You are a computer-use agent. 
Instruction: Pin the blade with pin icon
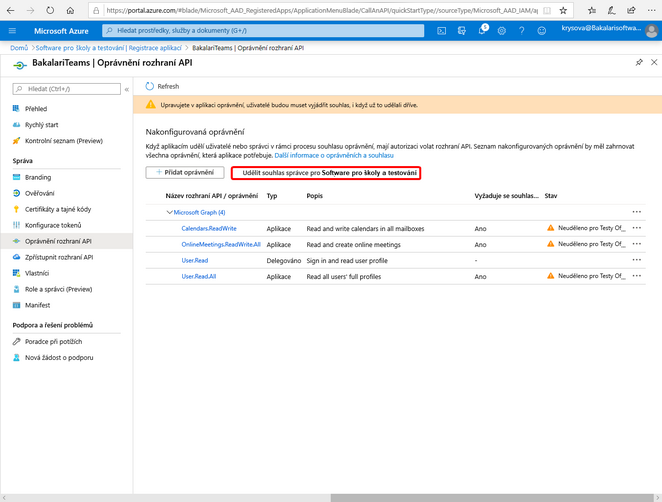coord(639,62)
